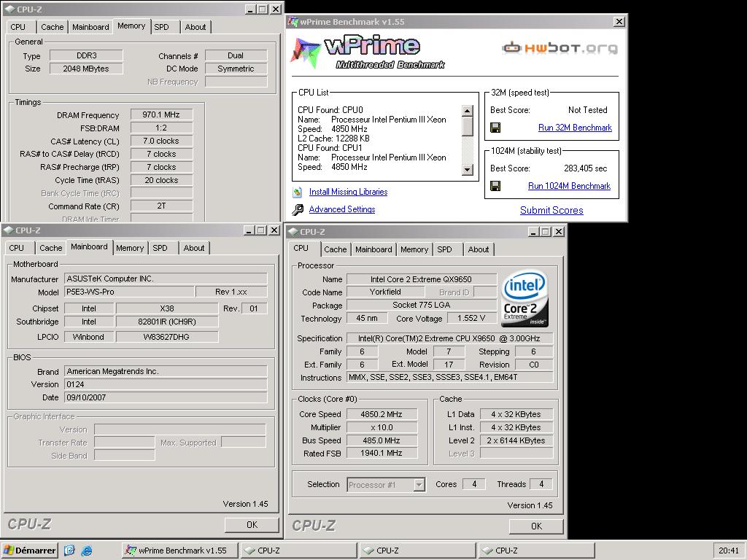Image resolution: width=747 pixels, height=560 pixels.
Task: Click the 283,405 sec best score text
Action: (586, 168)
